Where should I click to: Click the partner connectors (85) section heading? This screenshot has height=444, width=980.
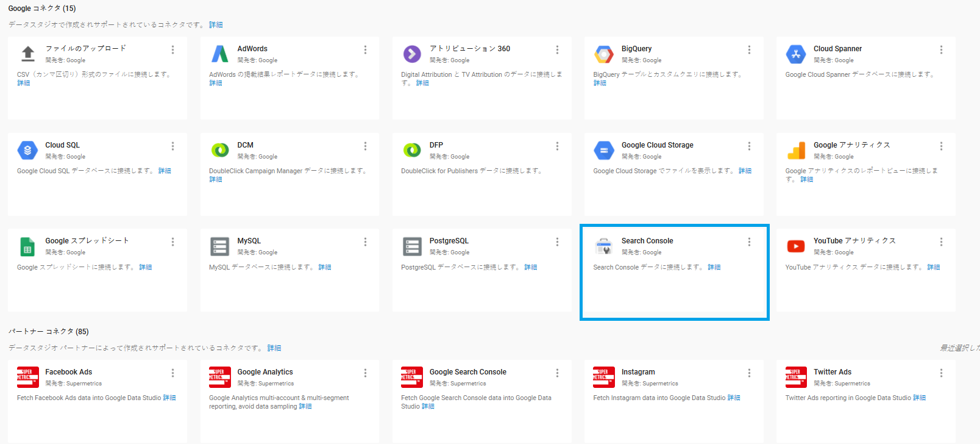click(48, 332)
